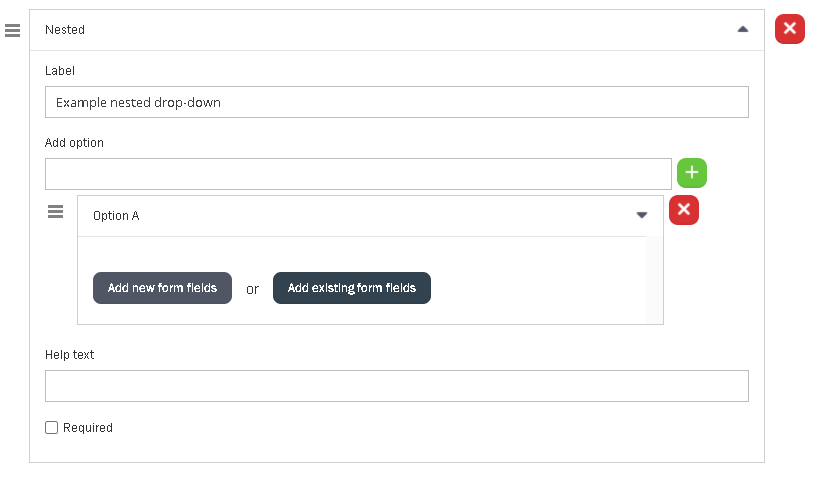Click the Nested header title
This screenshot has height=482, width=817.
coord(65,30)
